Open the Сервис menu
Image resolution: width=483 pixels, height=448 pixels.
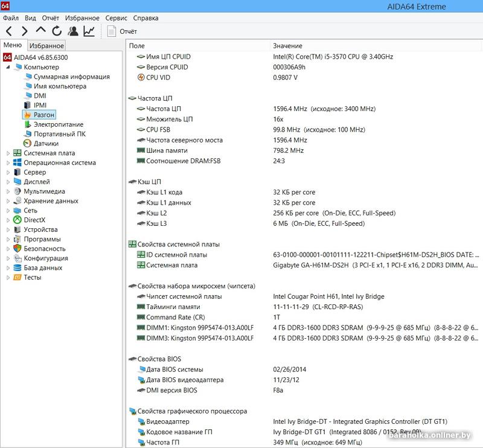pyautogui.click(x=116, y=18)
